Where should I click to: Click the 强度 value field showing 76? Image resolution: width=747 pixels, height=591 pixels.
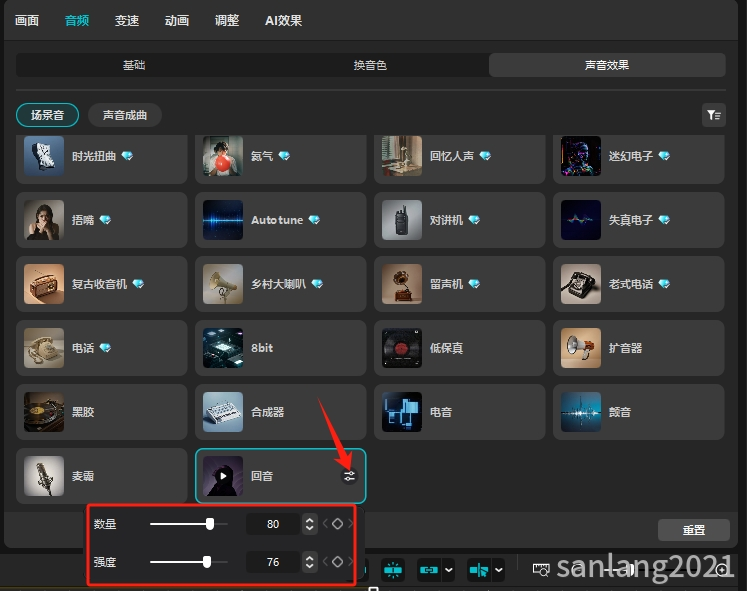click(x=273, y=562)
